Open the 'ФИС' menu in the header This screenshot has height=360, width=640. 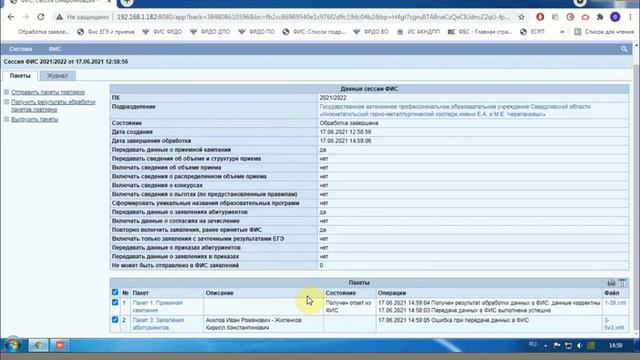click(x=55, y=49)
